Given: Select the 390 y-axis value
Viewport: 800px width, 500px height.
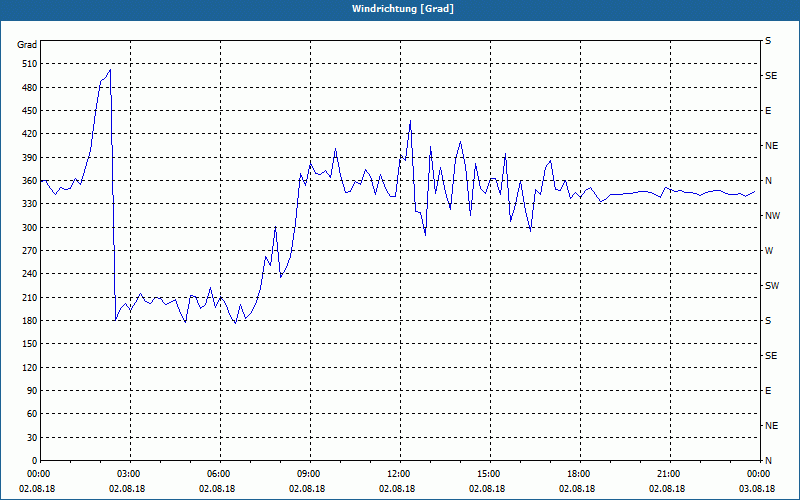Looking at the screenshot, I should click(30, 158).
